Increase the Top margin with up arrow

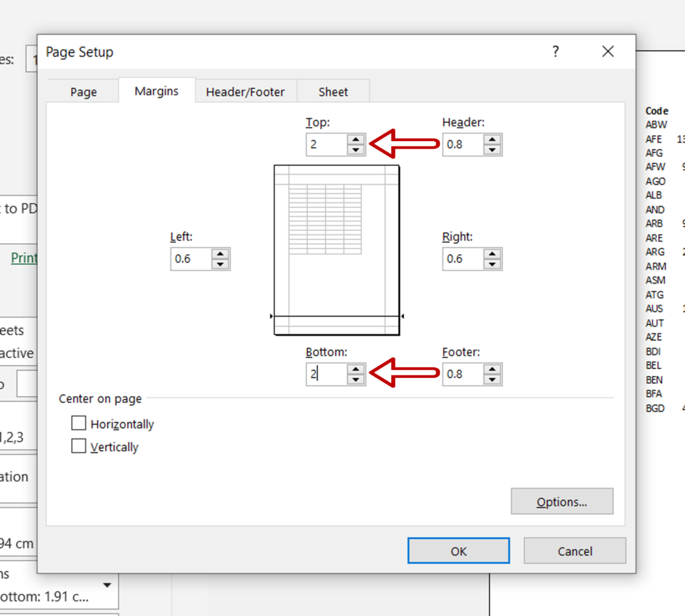coord(356,140)
